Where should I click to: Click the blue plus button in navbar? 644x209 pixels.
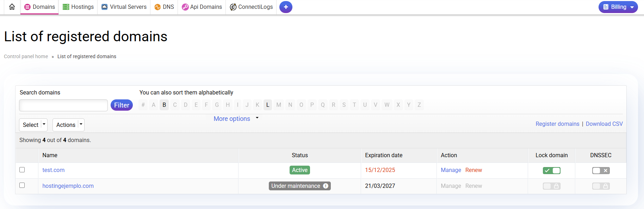tap(286, 7)
